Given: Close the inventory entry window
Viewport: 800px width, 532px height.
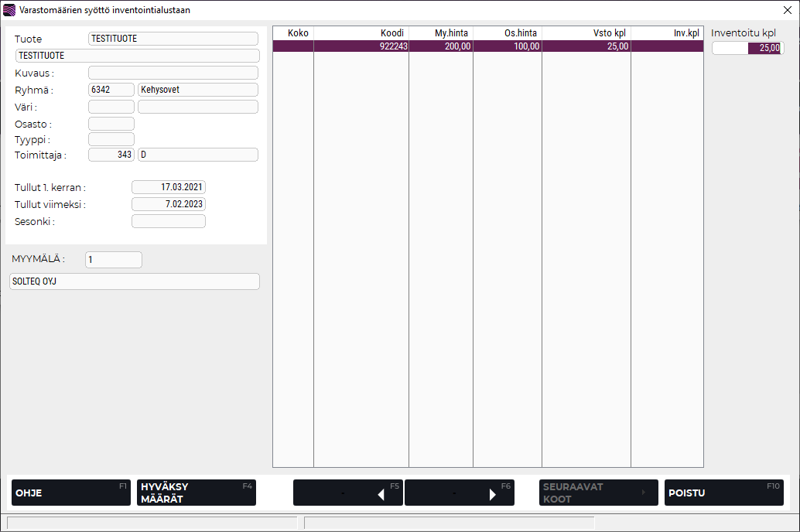Looking at the screenshot, I should coord(787,10).
